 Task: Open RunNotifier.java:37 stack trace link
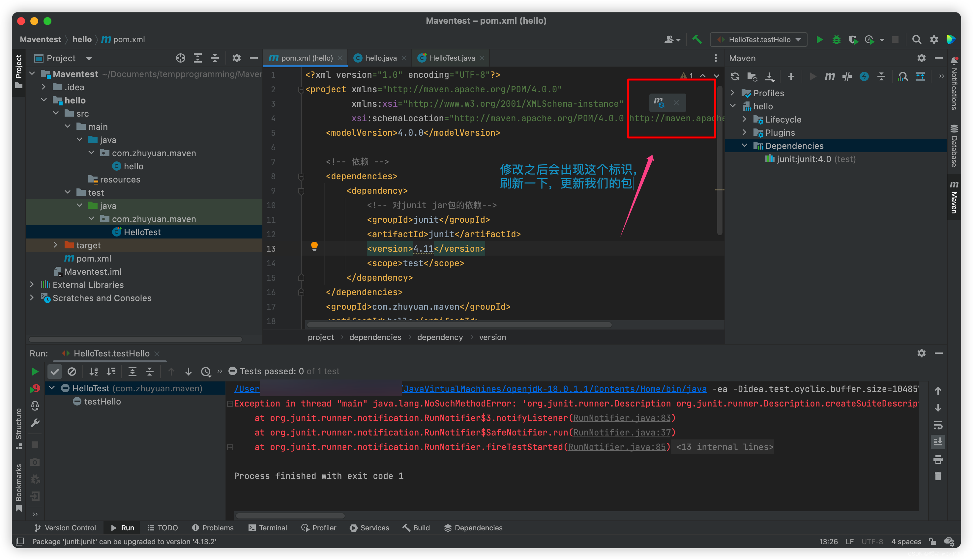[622, 432]
